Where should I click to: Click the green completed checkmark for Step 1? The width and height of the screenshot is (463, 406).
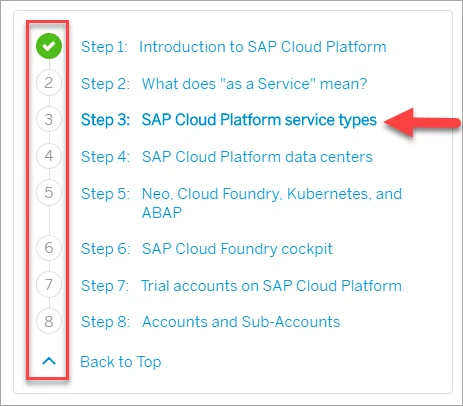coord(49,46)
